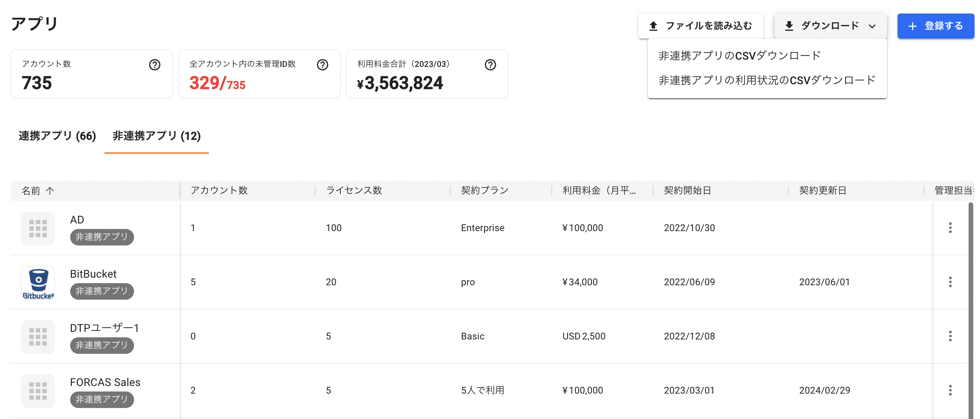Open the FORCAS Sales app name
Viewport: 980px width, 419px height.
coord(105,382)
